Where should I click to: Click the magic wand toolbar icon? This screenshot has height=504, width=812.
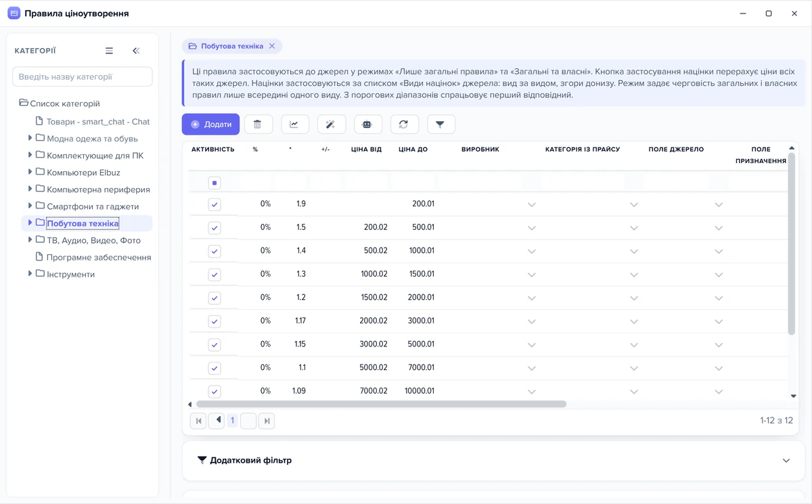[x=331, y=124]
